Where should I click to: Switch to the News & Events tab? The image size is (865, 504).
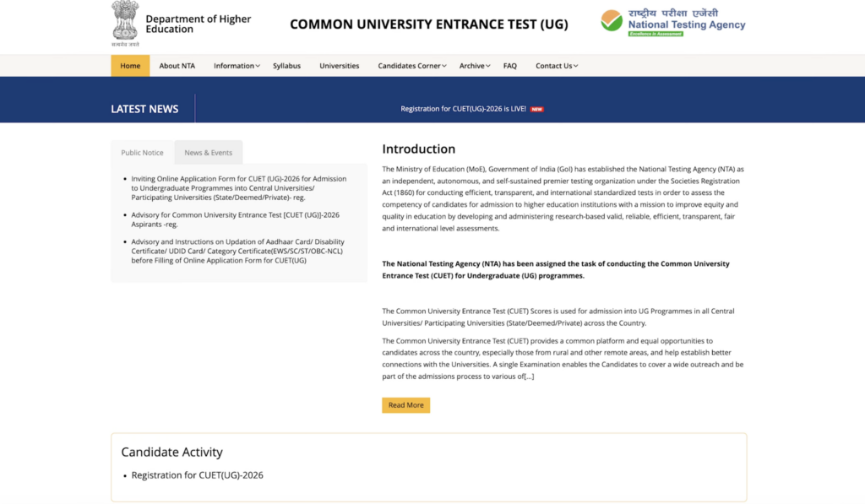click(208, 153)
